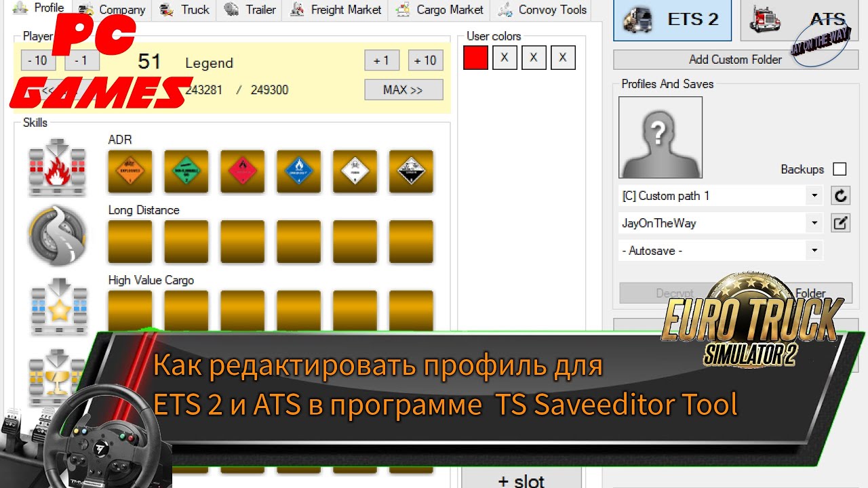The image size is (868, 488).
Task: Click the third empty X color slot
Action: [563, 58]
